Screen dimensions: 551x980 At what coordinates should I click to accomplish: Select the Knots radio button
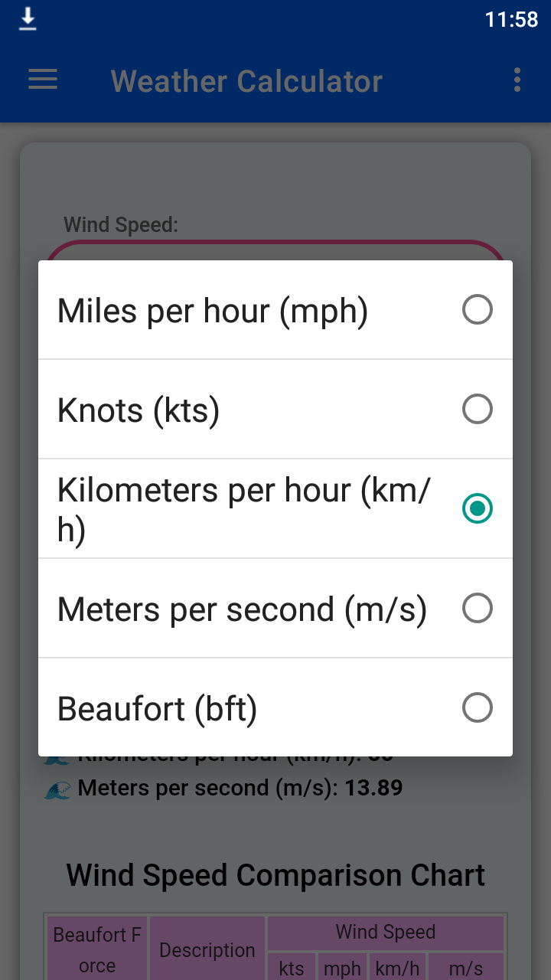478,410
